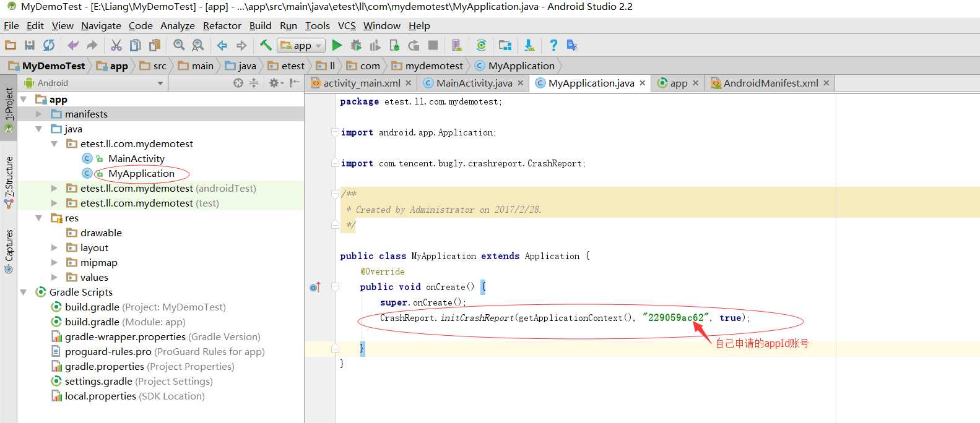Collapse the Gradle Scripts node
This screenshot has height=423, width=980.
tap(24, 293)
